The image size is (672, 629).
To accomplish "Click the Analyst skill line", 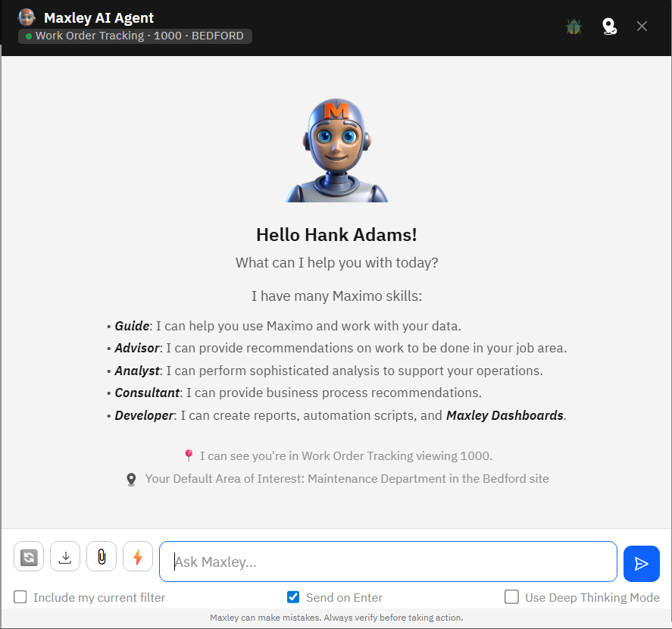I will pos(324,371).
